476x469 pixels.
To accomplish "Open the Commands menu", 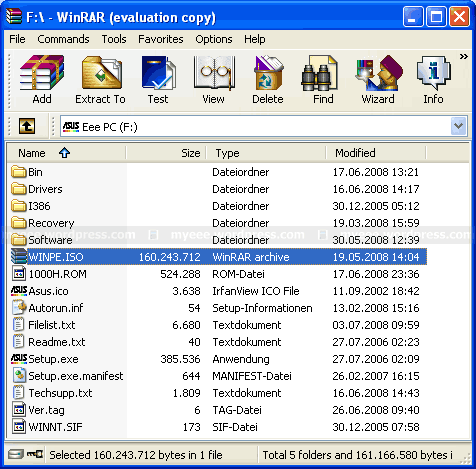I will 63,39.
